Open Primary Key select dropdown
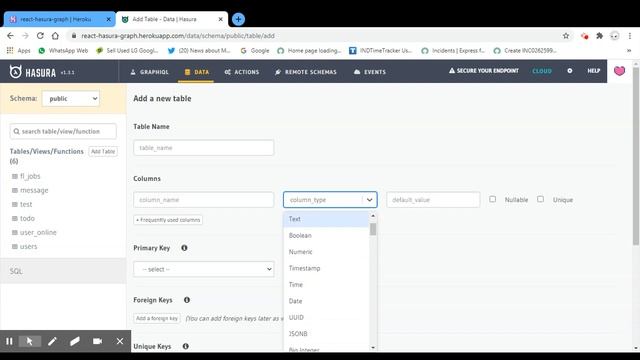The width and height of the screenshot is (640, 360). 204,269
